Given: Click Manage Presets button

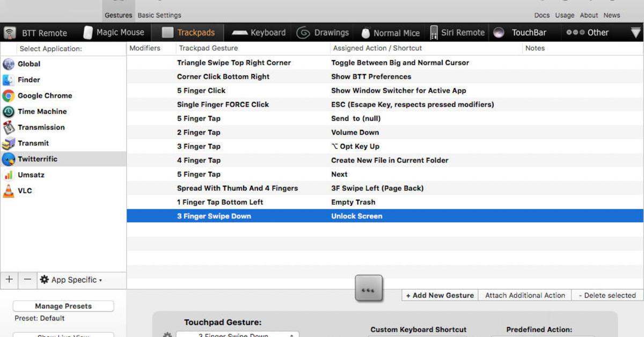Looking at the screenshot, I should pos(63,306).
